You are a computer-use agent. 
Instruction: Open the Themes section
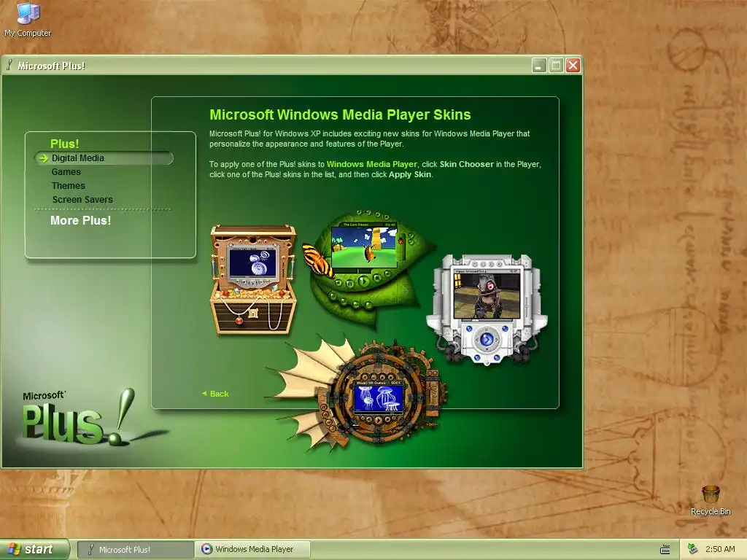tap(69, 186)
